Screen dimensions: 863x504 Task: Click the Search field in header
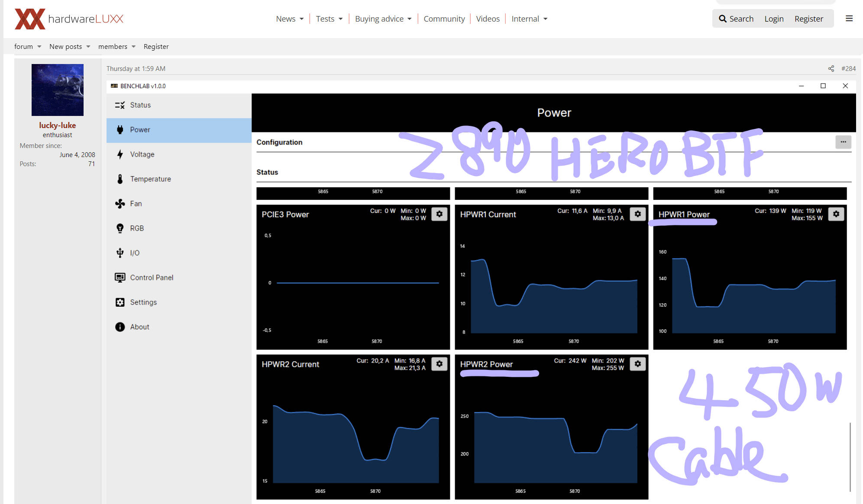click(736, 19)
